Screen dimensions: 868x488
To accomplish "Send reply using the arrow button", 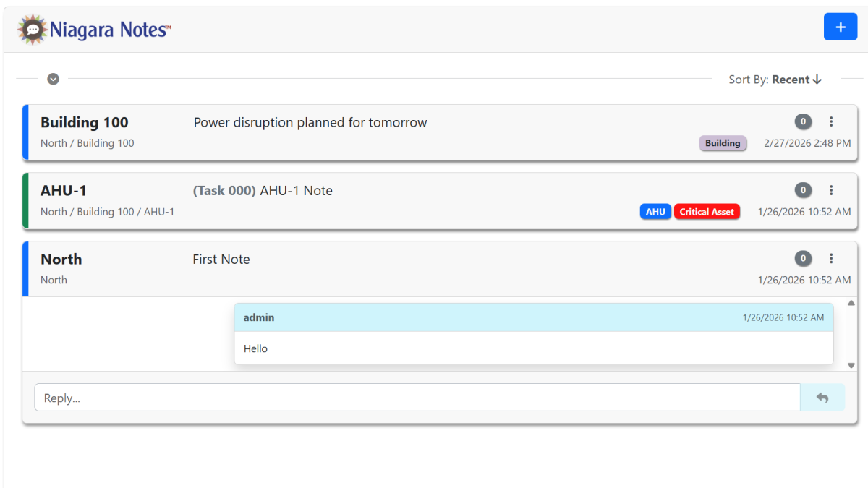I will 822,398.
